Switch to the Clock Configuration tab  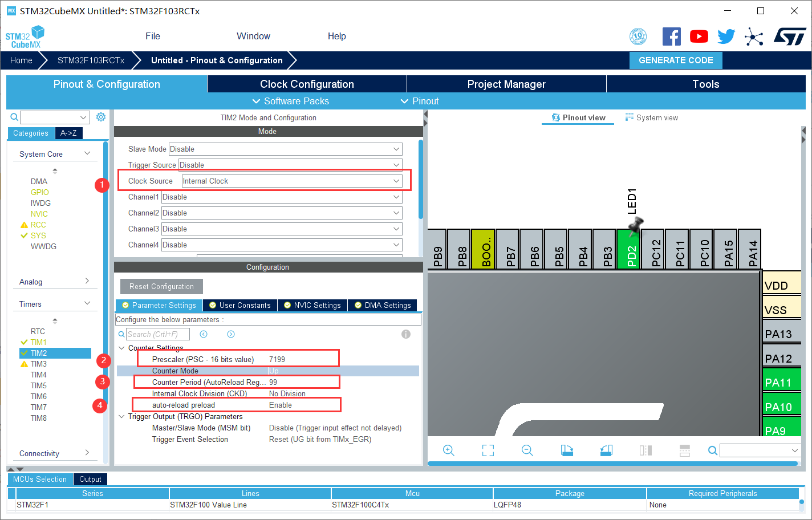click(307, 84)
